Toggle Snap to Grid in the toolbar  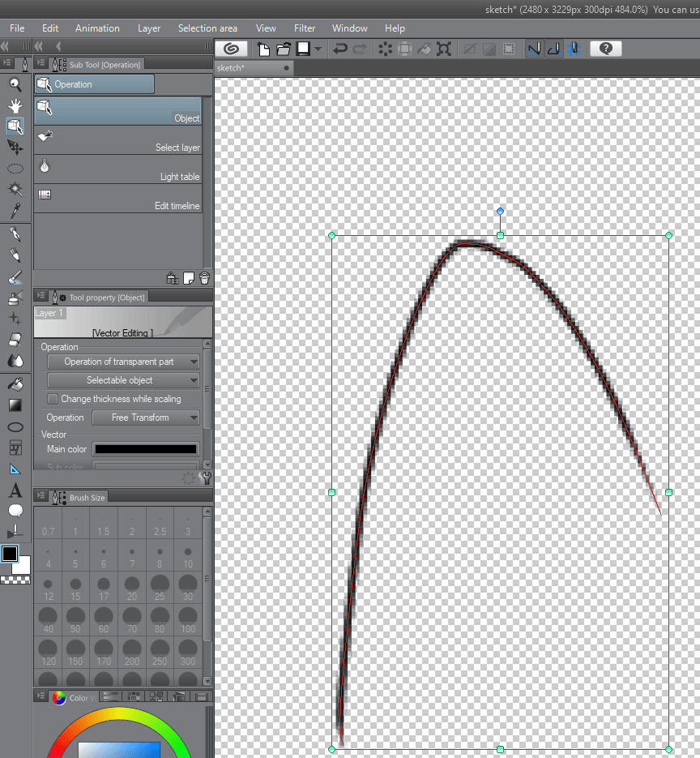[574, 49]
